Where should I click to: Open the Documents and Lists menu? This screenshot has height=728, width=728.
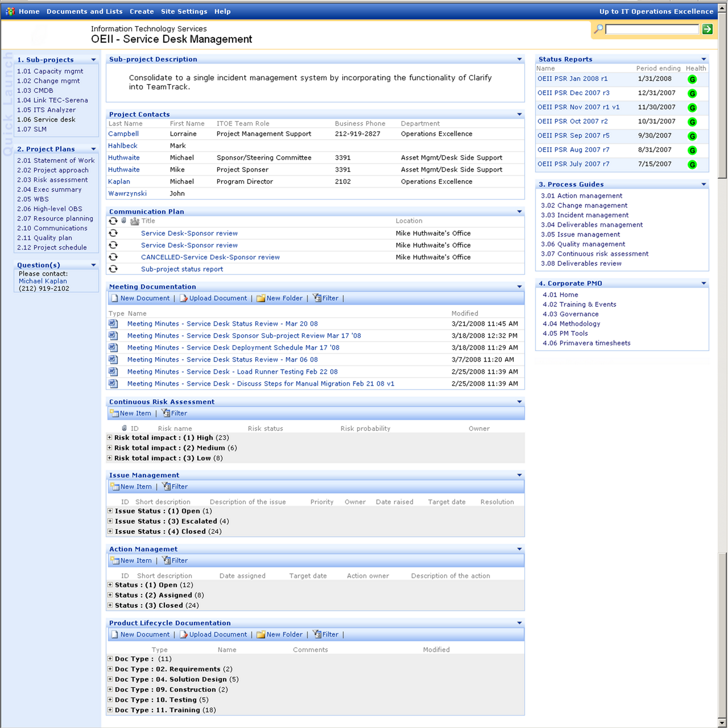[84, 11]
